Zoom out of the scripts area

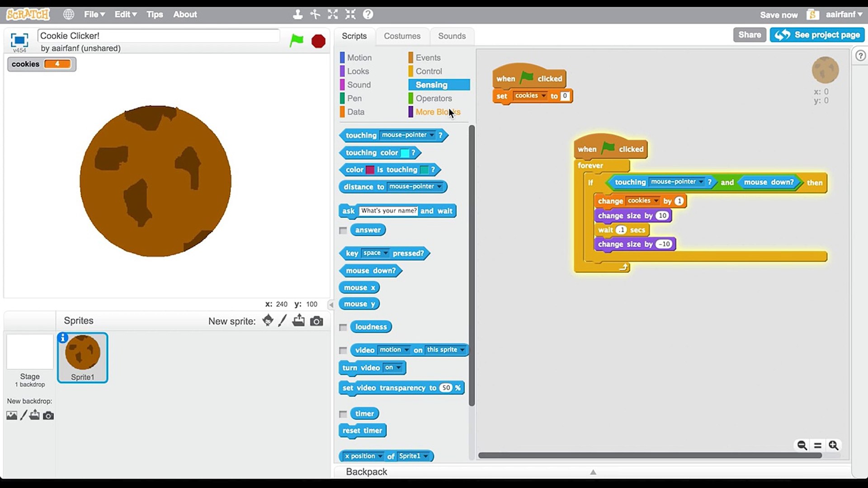pos(802,446)
